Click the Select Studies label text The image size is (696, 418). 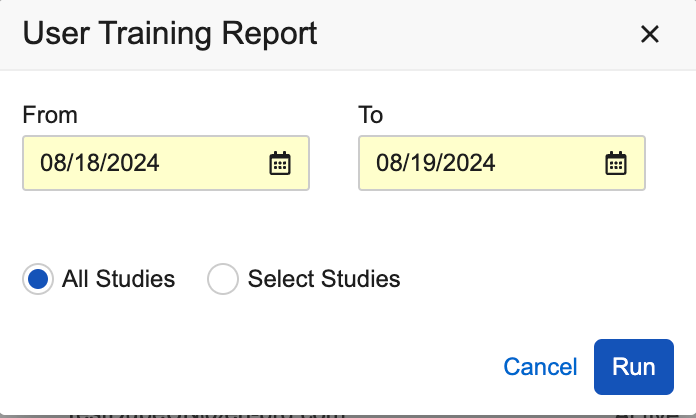click(324, 279)
